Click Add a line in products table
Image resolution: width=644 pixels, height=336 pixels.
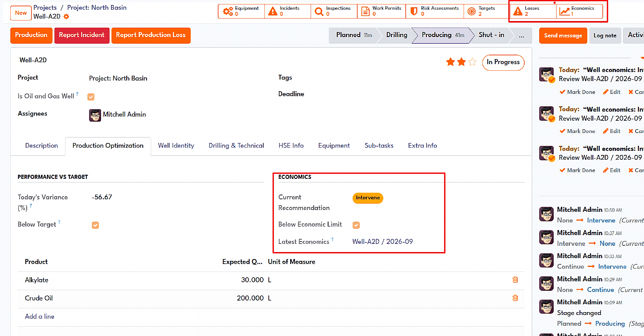pyautogui.click(x=40, y=317)
